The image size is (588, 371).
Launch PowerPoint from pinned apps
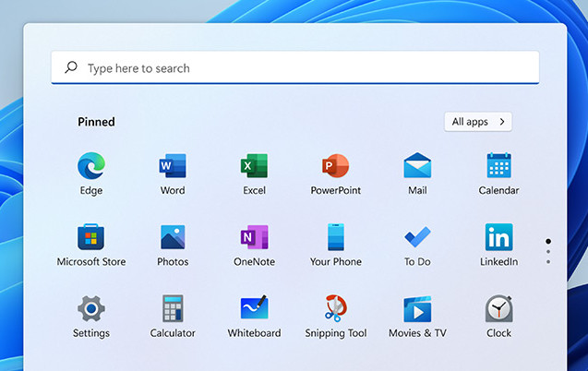pyautogui.click(x=336, y=165)
